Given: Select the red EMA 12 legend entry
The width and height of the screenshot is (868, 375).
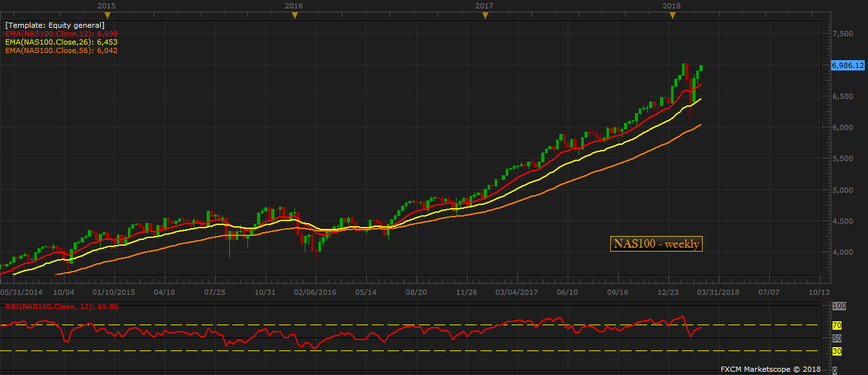Looking at the screenshot, I should click(61, 34).
